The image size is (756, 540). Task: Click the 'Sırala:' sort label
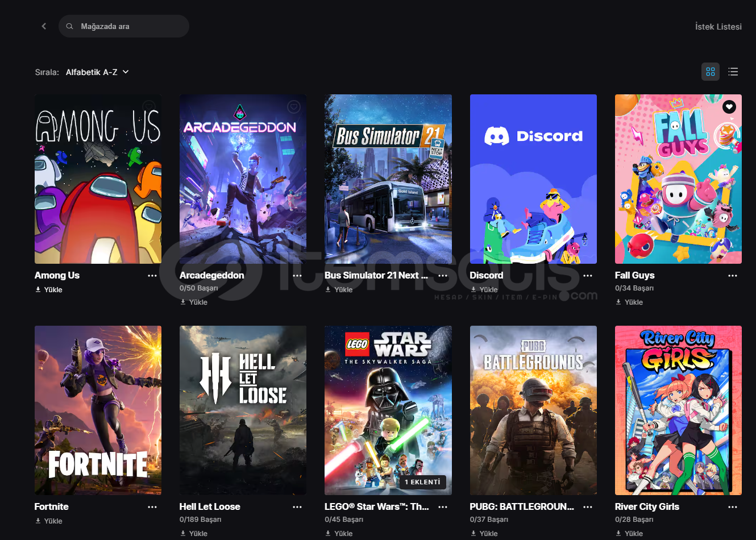point(47,72)
